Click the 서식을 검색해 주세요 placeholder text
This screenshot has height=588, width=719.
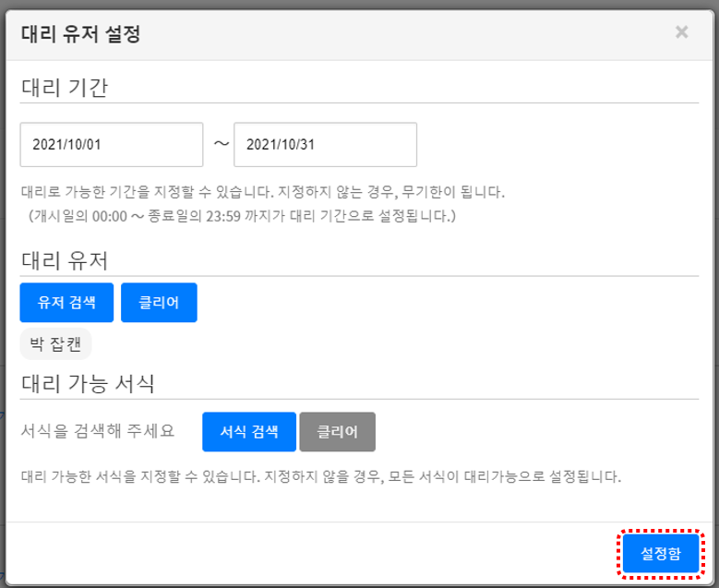tap(97, 431)
